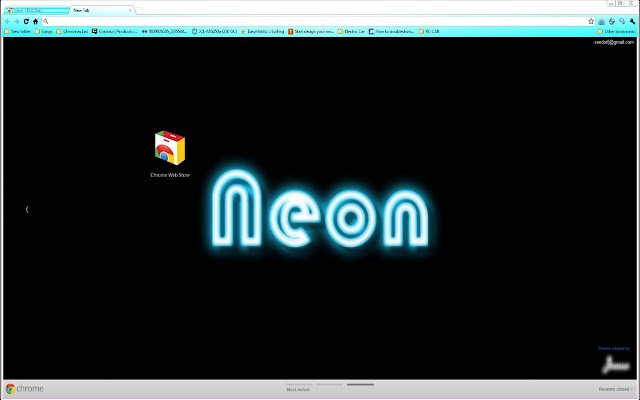This screenshot has width=640, height=400.
Task: Click the back navigation arrow
Action: (7, 22)
